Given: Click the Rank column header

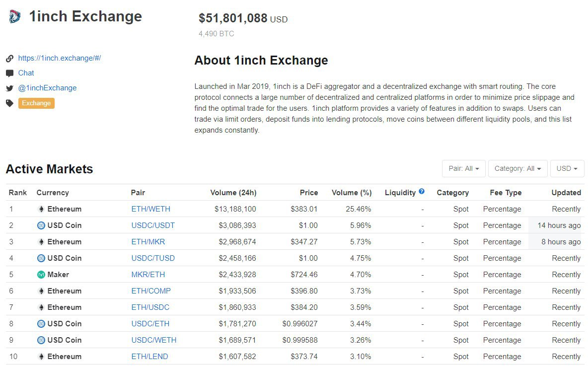Looking at the screenshot, I should tap(18, 192).
